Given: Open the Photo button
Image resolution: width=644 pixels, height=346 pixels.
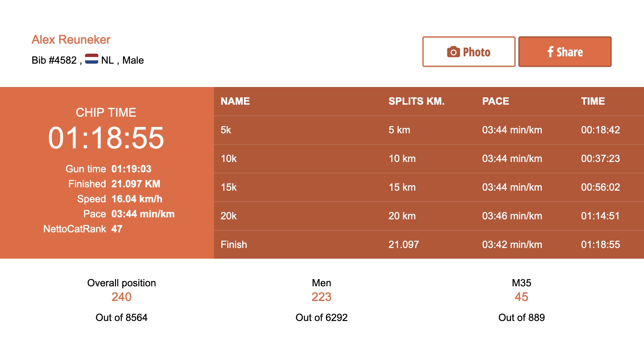Looking at the screenshot, I should coord(469,52).
